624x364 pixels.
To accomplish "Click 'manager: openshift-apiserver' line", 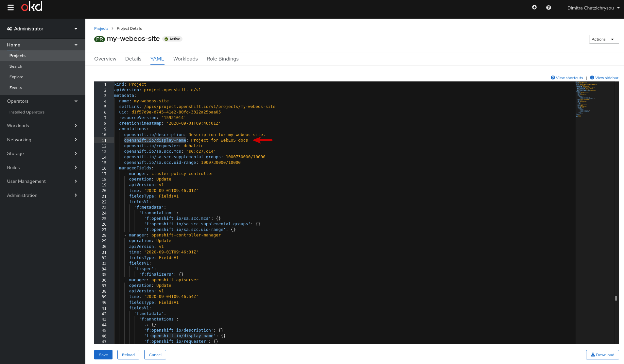I will click(x=164, y=280).
